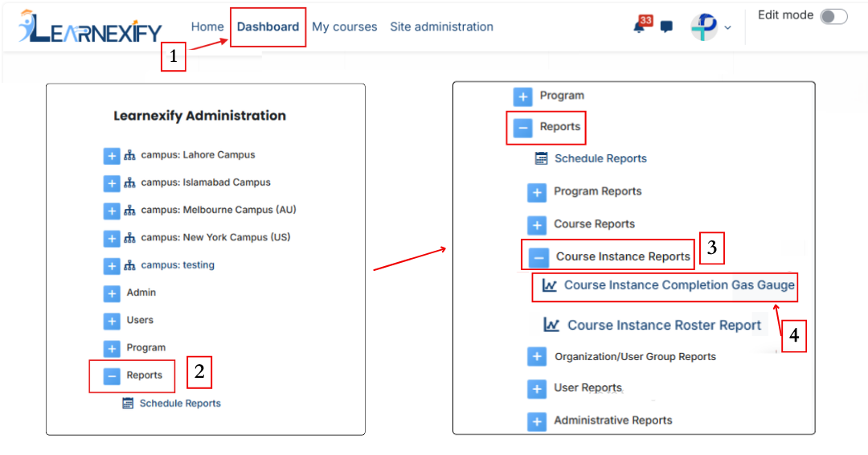The image size is (868, 455).
Task: Expand campus: New York Campus (US) plus button
Action: tap(111, 239)
